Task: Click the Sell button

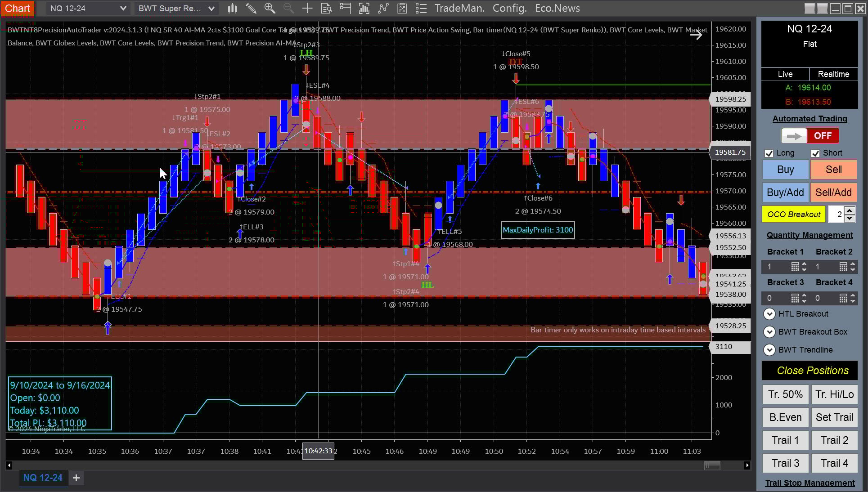Action: click(834, 170)
